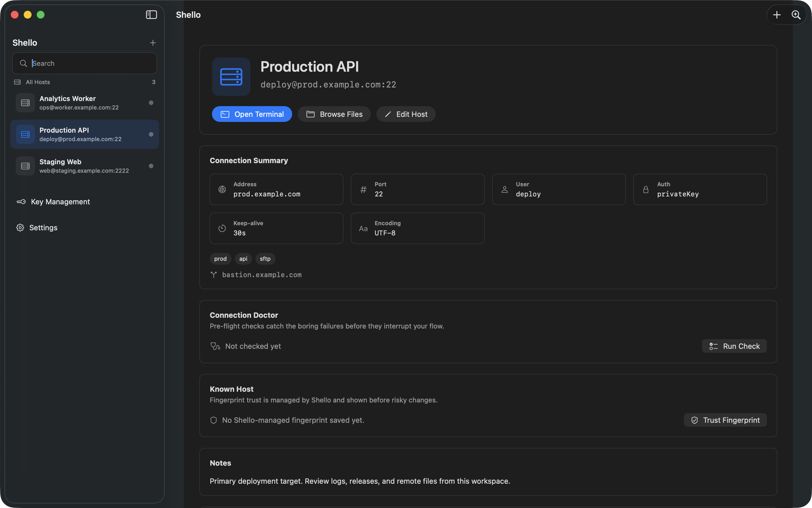This screenshot has height=508, width=812.
Task: Click the large Production API server icon
Action: (231, 76)
